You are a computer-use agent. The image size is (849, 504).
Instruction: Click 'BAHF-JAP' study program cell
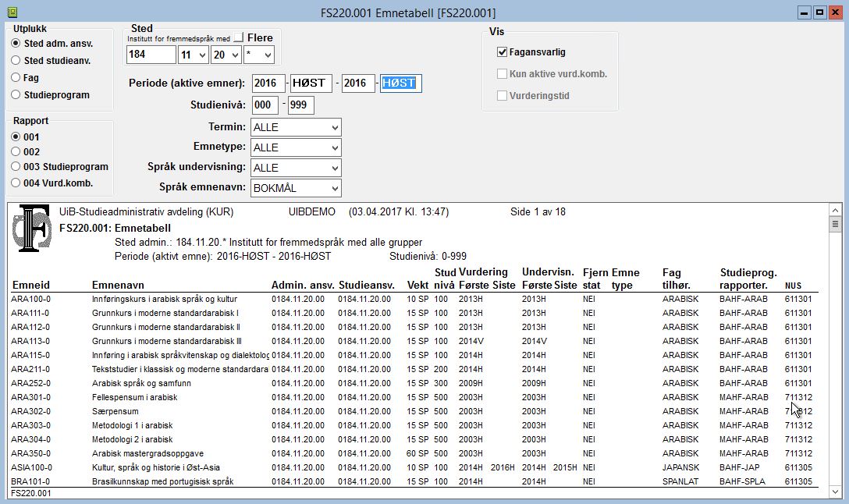tap(740, 468)
